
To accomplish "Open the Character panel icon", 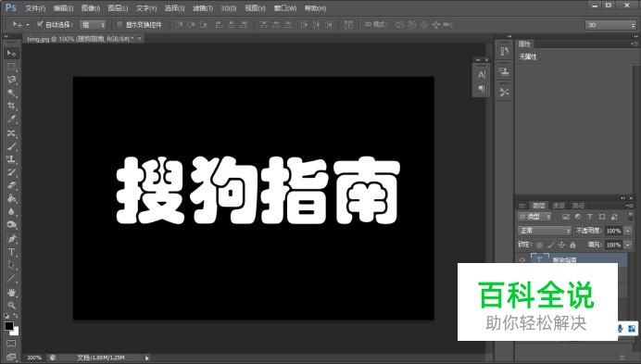I will 482,75.
